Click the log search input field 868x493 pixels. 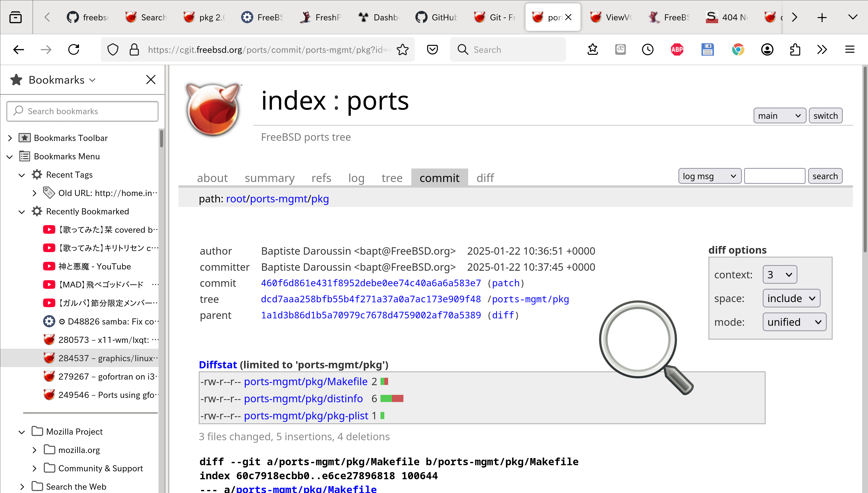point(774,176)
